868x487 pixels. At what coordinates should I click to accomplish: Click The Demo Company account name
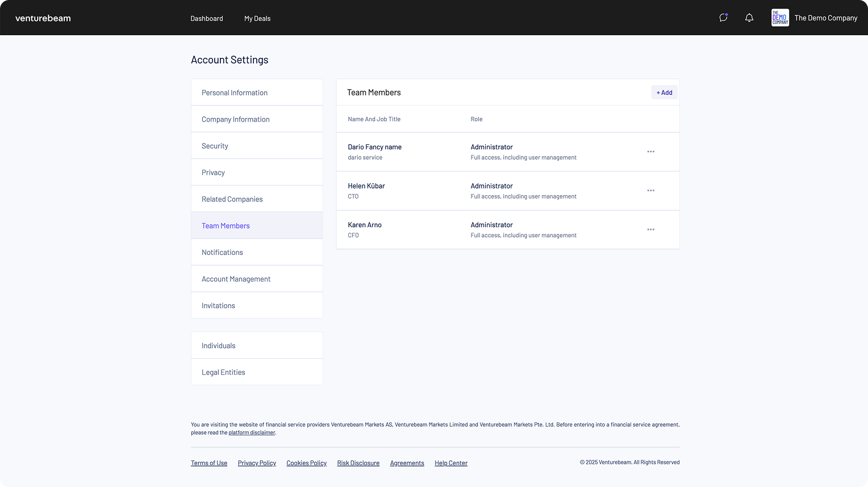[x=825, y=18]
